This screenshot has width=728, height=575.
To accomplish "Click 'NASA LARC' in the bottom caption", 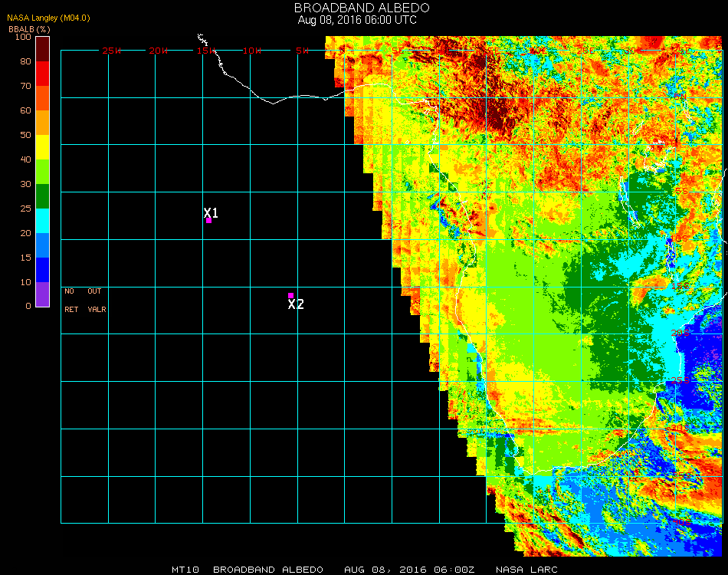I will click(526, 570).
